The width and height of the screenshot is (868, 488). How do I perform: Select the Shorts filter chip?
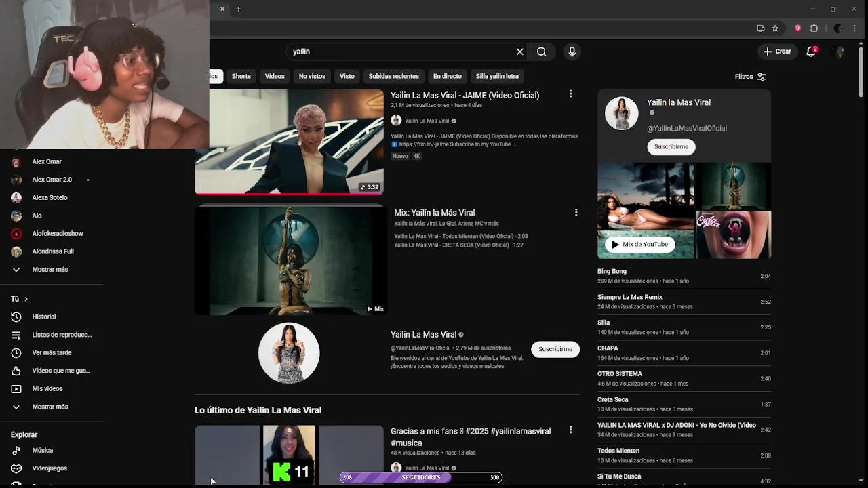241,76
